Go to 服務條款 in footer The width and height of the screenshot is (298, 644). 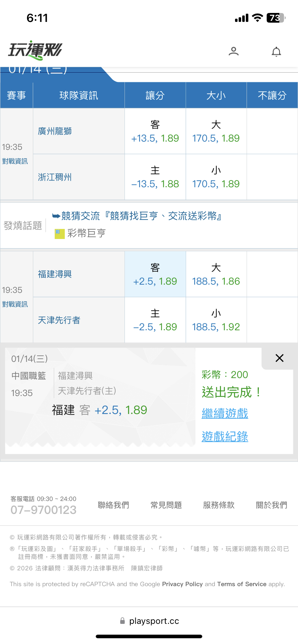[x=219, y=505]
